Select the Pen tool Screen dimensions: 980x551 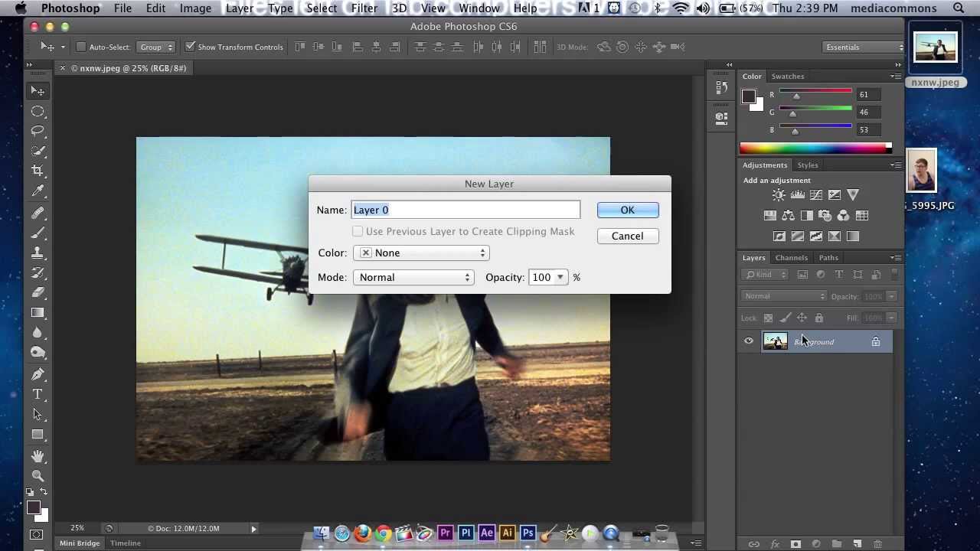(x=38, y=374)
